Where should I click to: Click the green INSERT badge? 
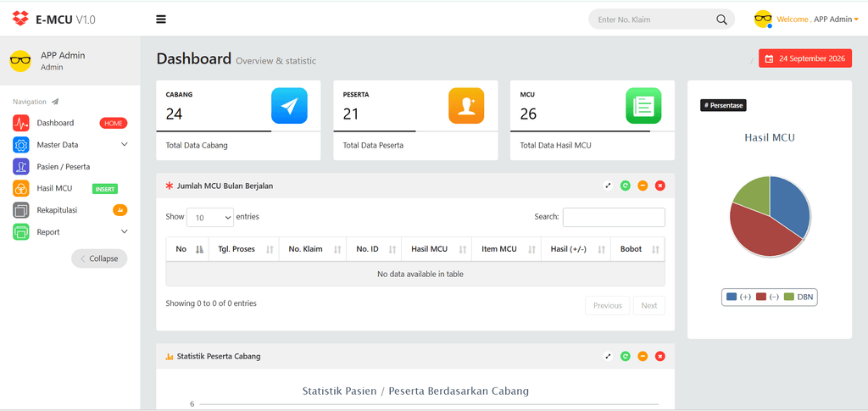104,189
